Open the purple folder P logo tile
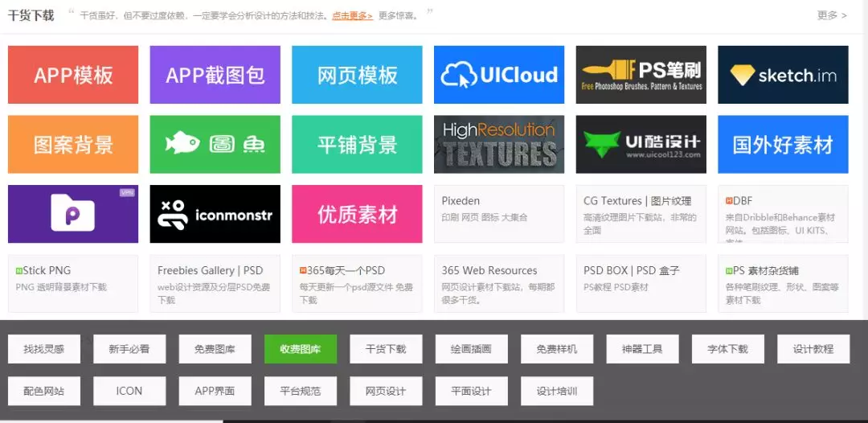 point(73,214)
